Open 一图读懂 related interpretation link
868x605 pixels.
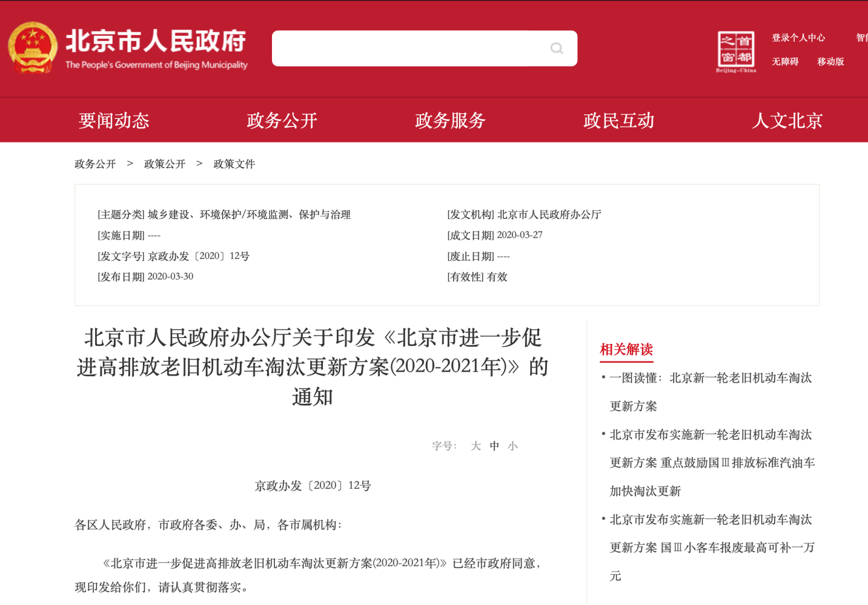710,379
